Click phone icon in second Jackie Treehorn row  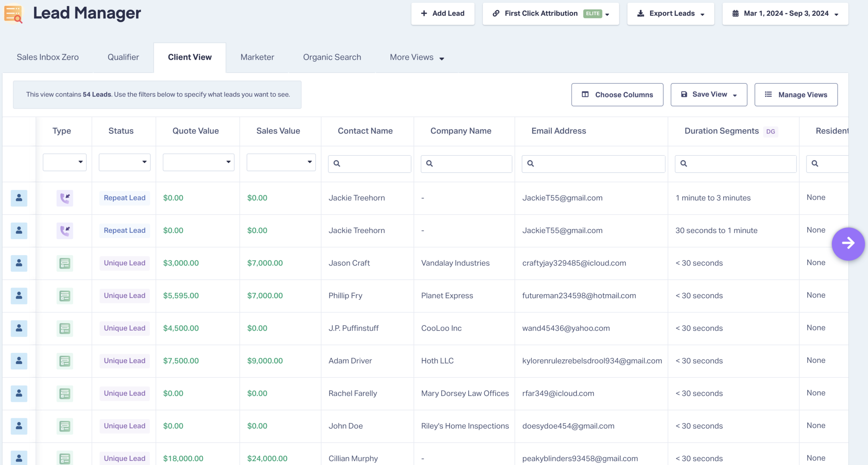(x=65, y=230)
